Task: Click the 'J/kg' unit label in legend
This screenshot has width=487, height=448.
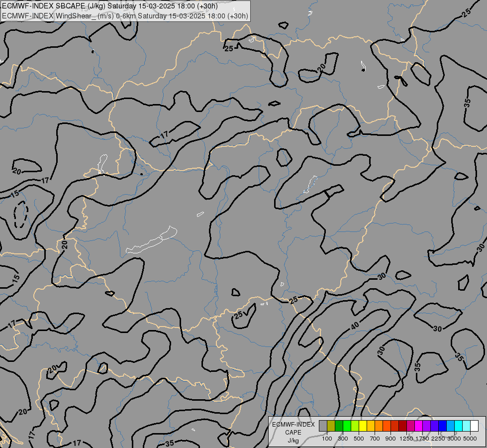Action: click(x=293, y=441)
